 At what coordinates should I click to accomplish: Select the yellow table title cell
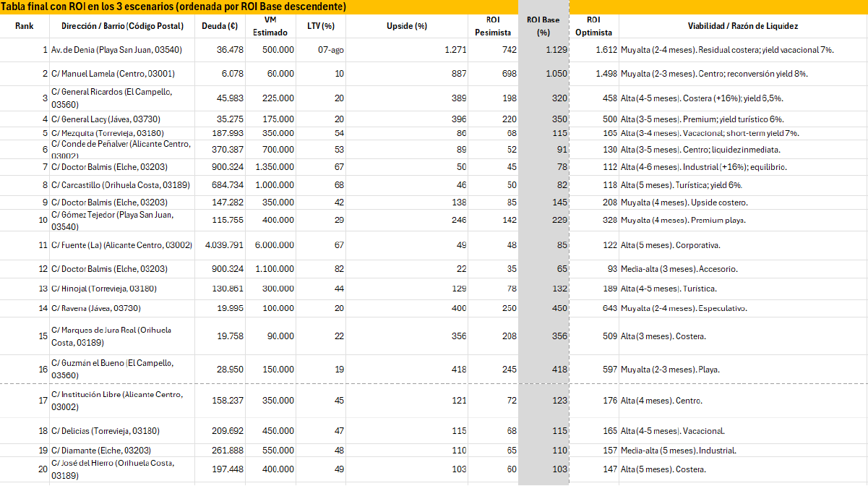tap(173, 7)
